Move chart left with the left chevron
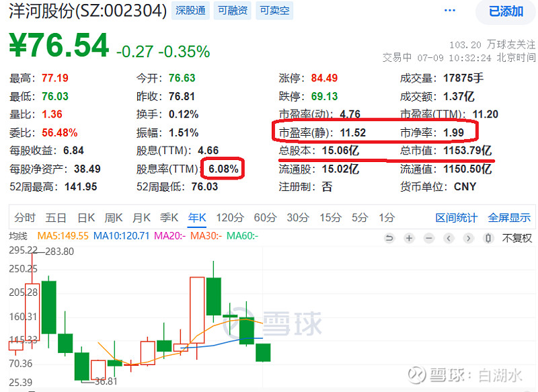 [449, 238]
